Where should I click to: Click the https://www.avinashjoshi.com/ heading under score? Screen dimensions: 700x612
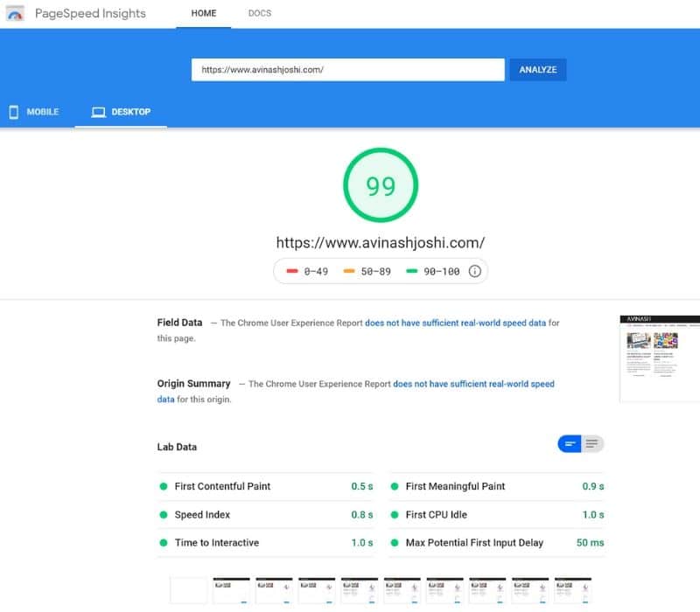pyautogui.click(x=381, y=243)
